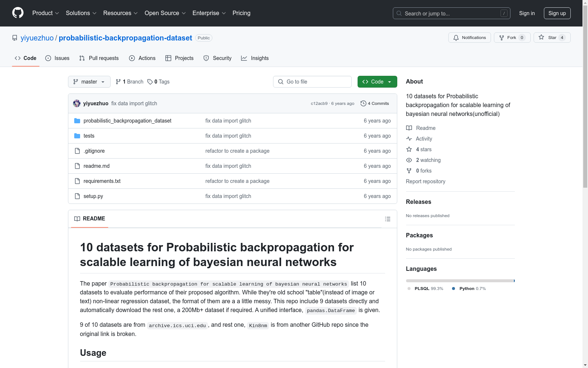
Task: Click the repository book icon beside yiyuezhuo
Action: [15, 38]
